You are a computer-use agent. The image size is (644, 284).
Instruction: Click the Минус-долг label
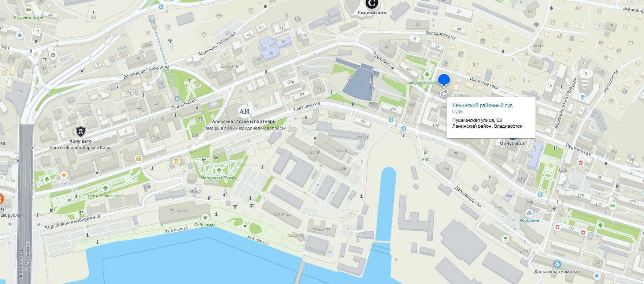coord(512,143)
